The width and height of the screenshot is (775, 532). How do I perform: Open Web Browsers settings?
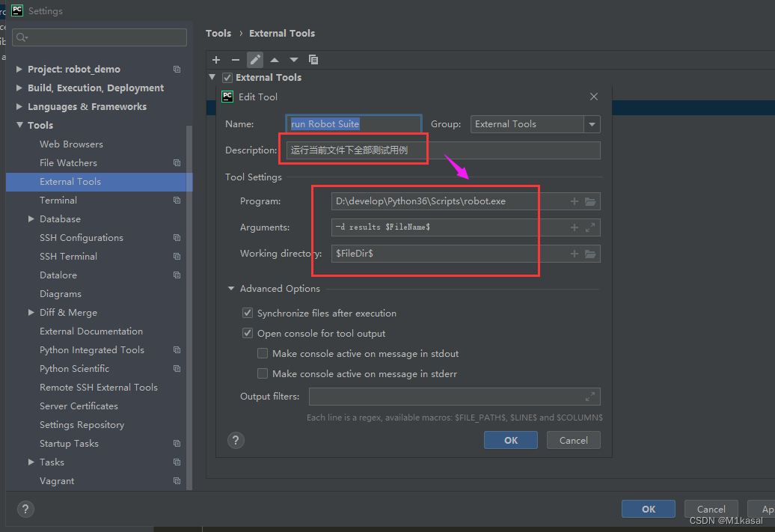click(x=71, y=144)
